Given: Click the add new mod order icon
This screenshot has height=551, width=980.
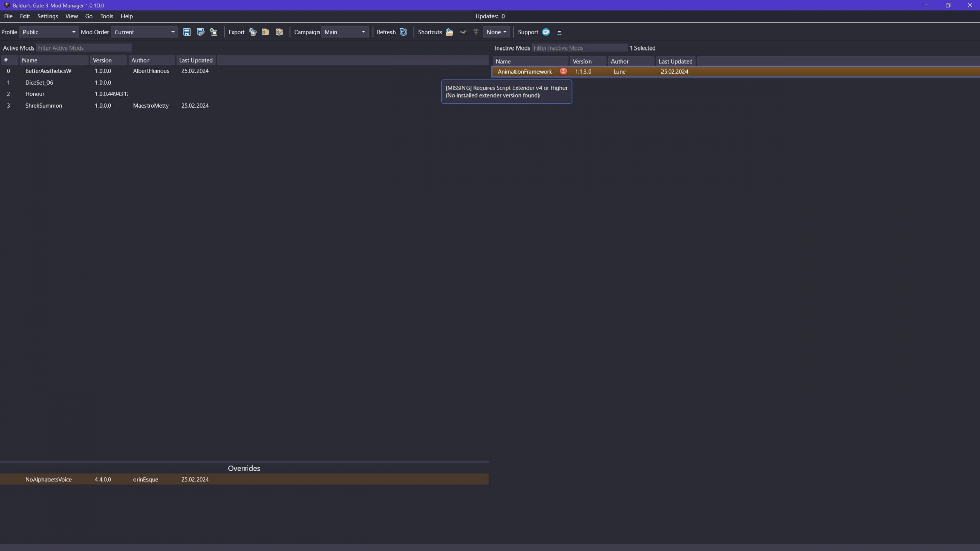Looking at the screenshot, I should click(x=214, y=32).
